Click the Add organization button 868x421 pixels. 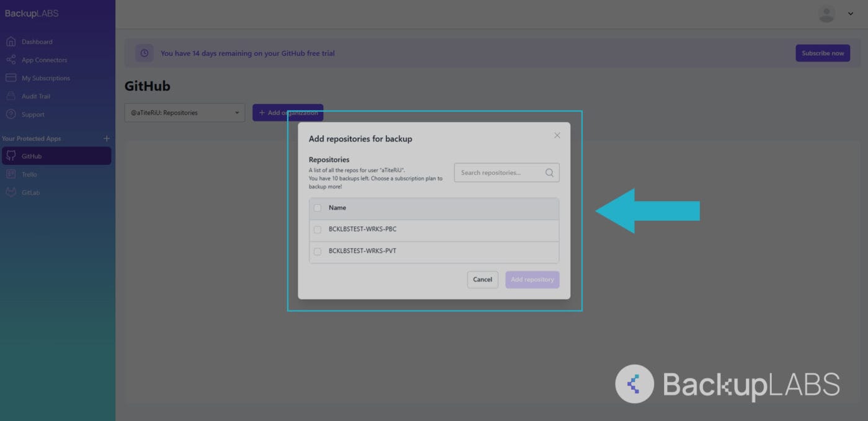point(288,112)
